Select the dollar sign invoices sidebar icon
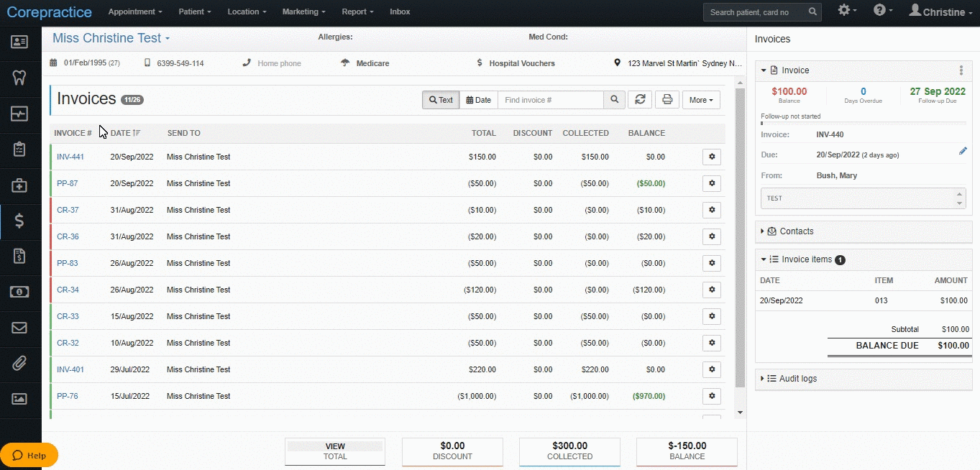The image size is (980, 470). (x=19, y=221)
